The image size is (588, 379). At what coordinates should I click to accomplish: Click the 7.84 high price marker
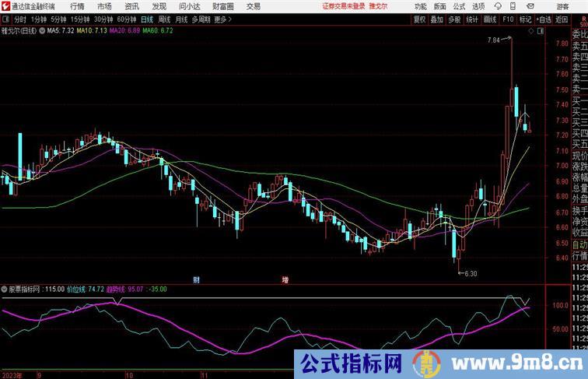tap(494, 40)
